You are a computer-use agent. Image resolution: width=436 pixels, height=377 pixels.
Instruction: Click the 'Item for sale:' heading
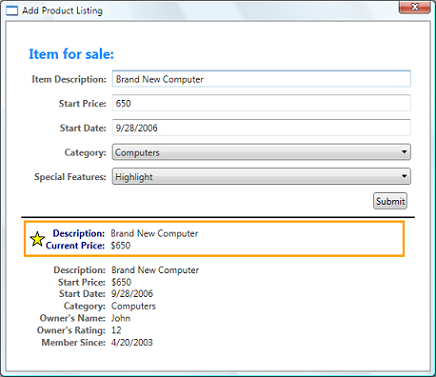pyautogui.click(x=71, y=54)
